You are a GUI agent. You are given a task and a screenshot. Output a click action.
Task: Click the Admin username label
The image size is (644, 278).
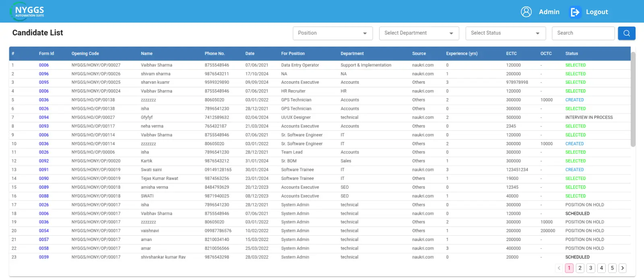tap(549, 12)
